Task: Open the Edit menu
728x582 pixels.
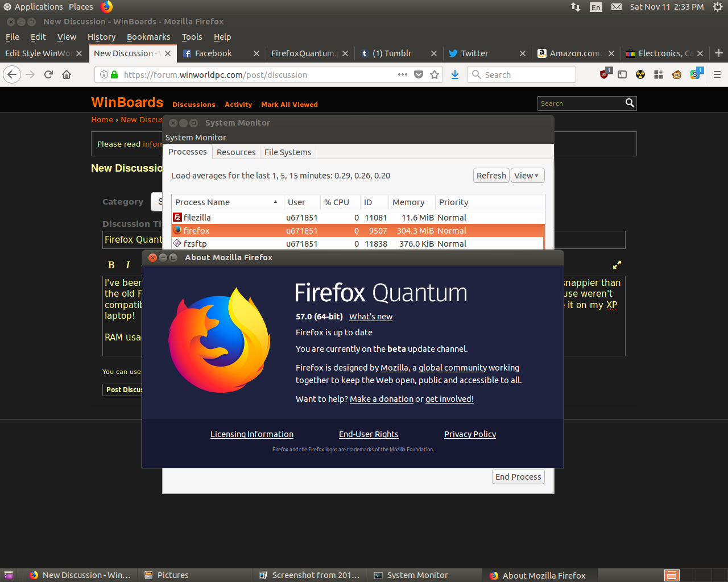Action: [38, 37]
